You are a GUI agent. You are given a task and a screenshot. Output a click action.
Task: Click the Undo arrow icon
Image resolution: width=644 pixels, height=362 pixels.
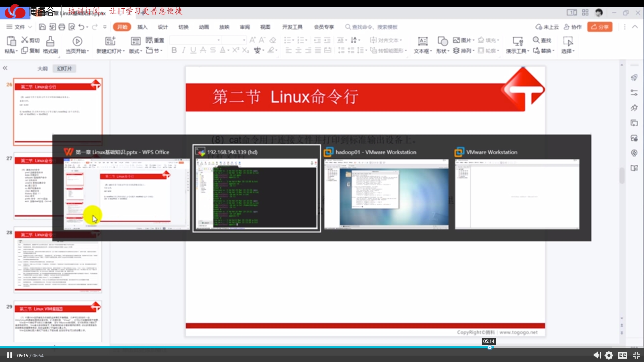tap(81, 27)
